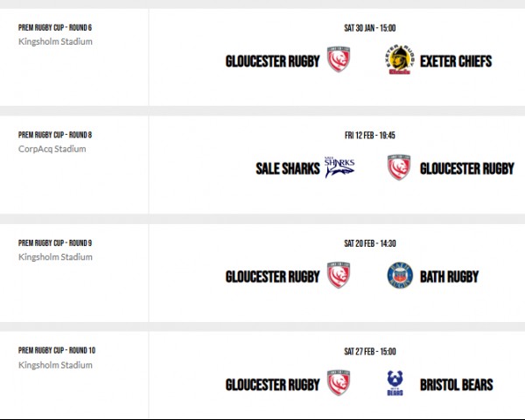Image resolution: width=525 pixels, height=420 pixels.
Task: Open the Sale Sharks team name
Action: (288, 169)
